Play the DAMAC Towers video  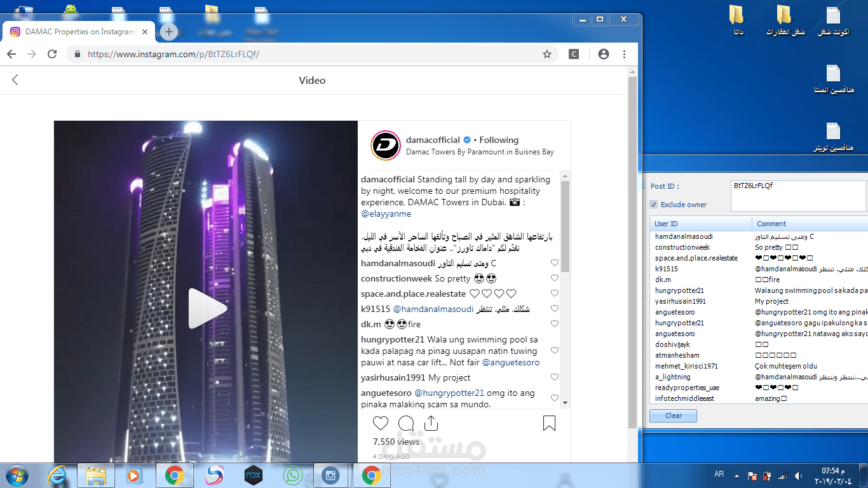coord(207,308)
